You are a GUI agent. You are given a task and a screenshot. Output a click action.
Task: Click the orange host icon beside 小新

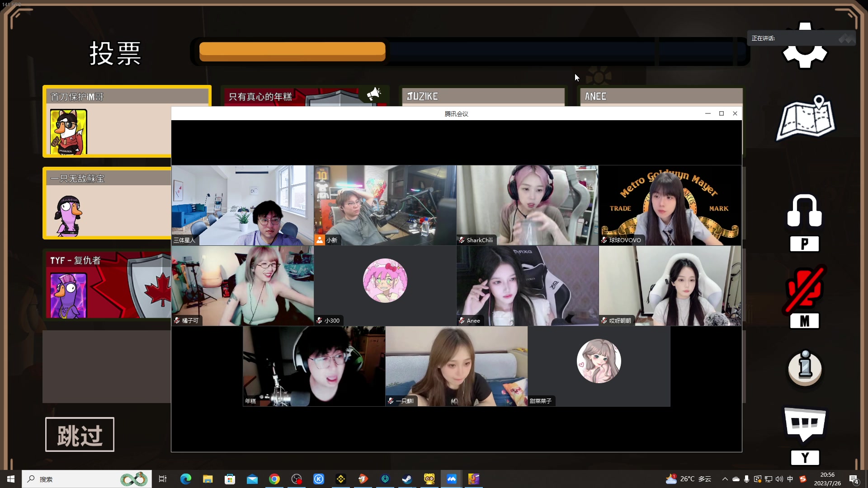(x=320, y=240)
